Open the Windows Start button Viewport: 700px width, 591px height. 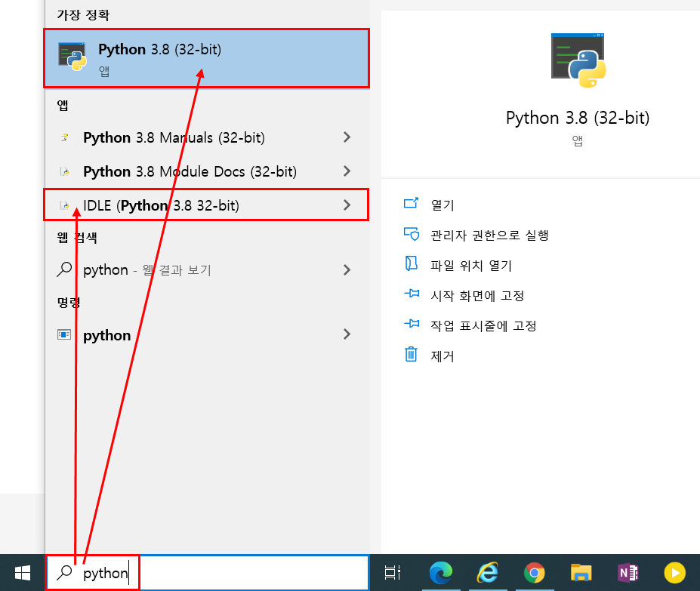[23, 573]
